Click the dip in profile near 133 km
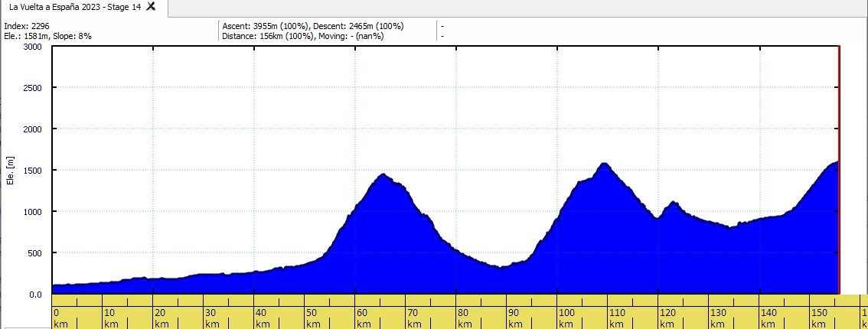The image size is (868, 329). [x=730, y=226]
